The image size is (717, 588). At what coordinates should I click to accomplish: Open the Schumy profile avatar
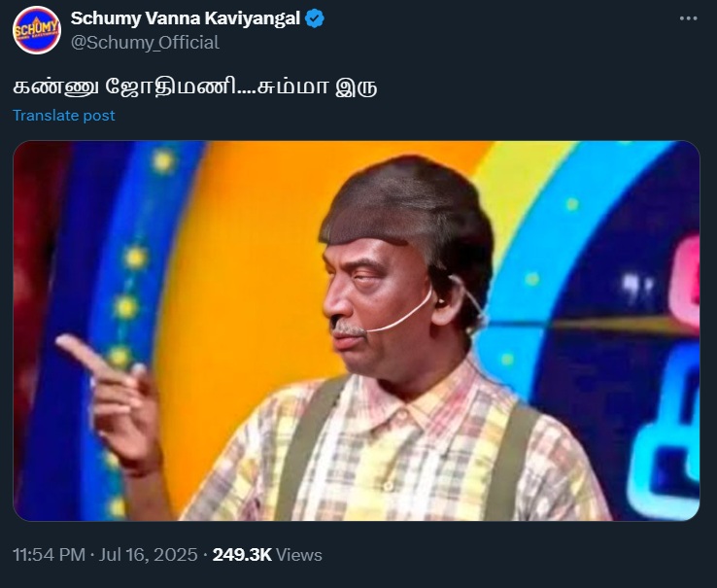click(37, 30)
